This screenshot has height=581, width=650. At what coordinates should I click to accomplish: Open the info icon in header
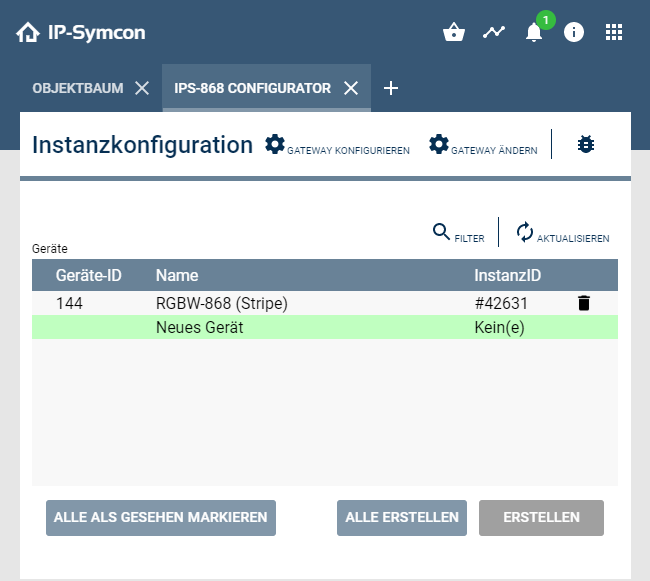574,32
